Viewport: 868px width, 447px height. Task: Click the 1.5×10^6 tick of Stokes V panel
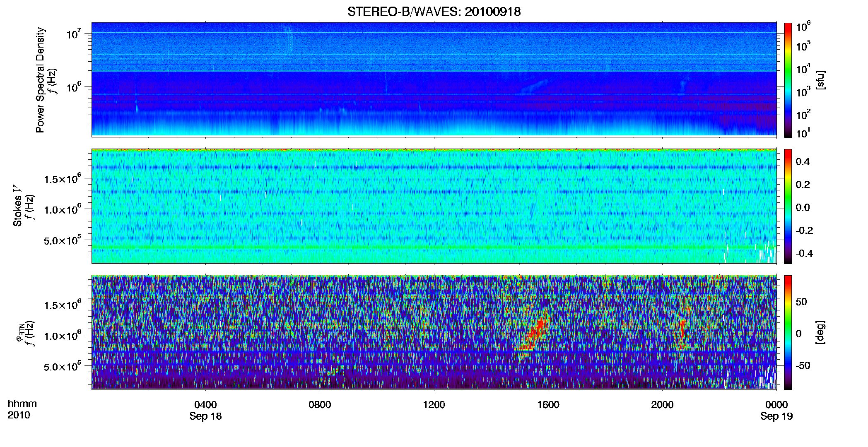[62, 179]
